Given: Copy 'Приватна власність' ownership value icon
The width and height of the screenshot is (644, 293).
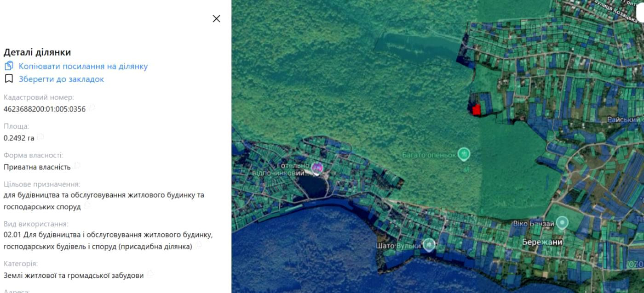Looking at the screenshot, I should [x=77, y=165].
